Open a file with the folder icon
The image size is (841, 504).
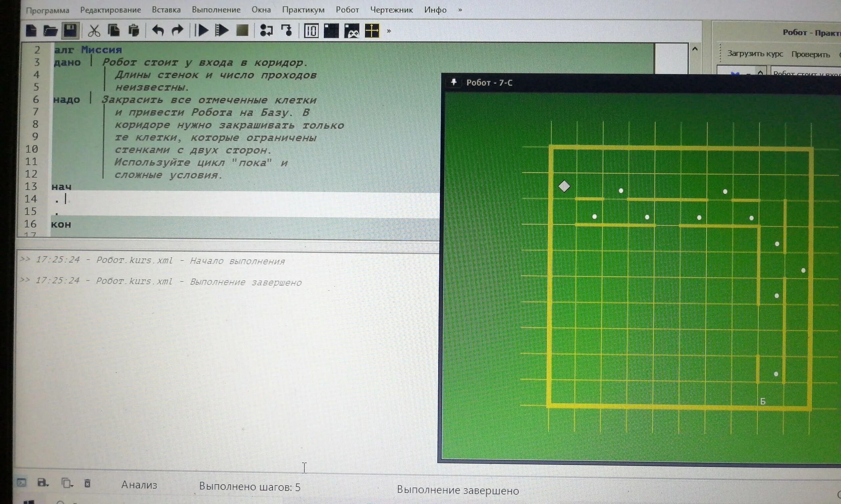click(50, 31)
